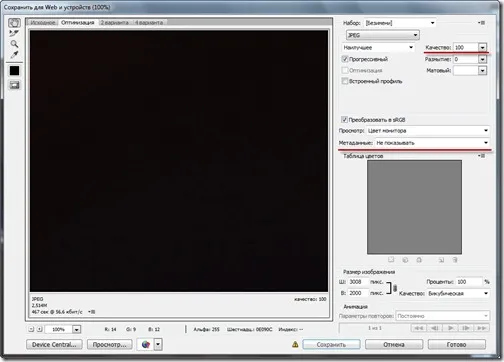
Task: Click the constrain proportions link icon
Action: click(395, 288)
